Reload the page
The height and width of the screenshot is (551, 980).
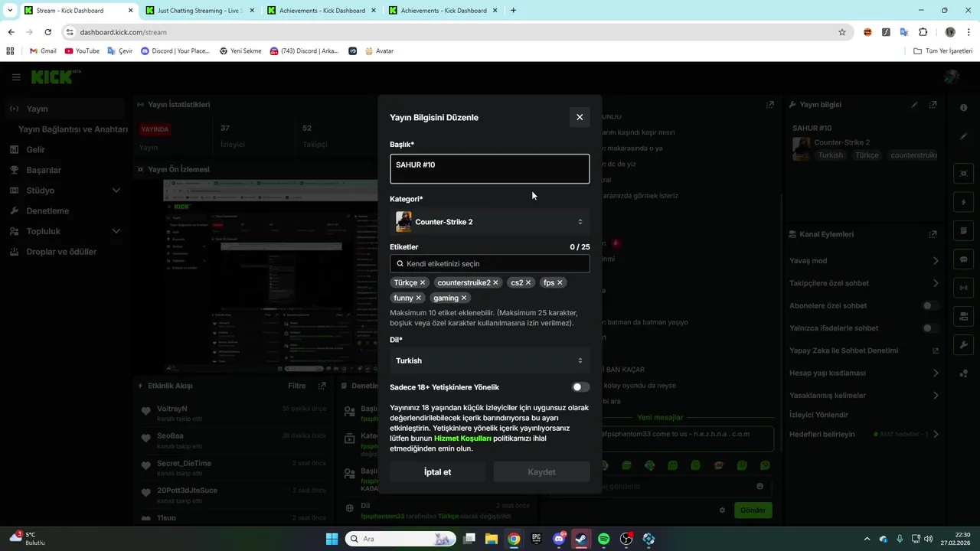click(47, 32)
